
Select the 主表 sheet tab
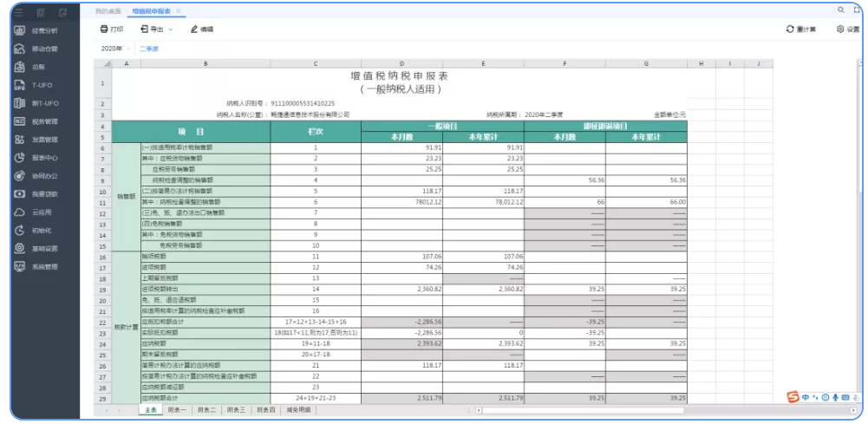pos(151,410)
